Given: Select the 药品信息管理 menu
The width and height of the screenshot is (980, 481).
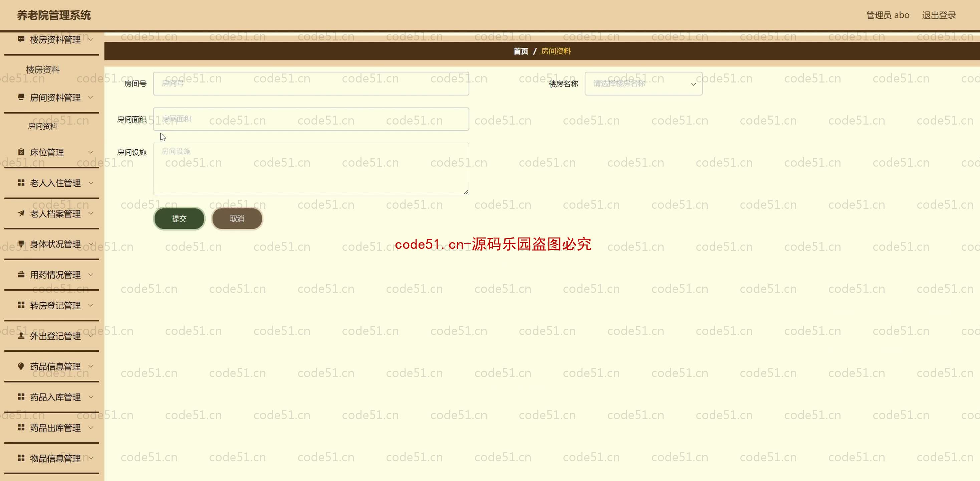Looking at the screenshot, I should (x=52, y=366).
